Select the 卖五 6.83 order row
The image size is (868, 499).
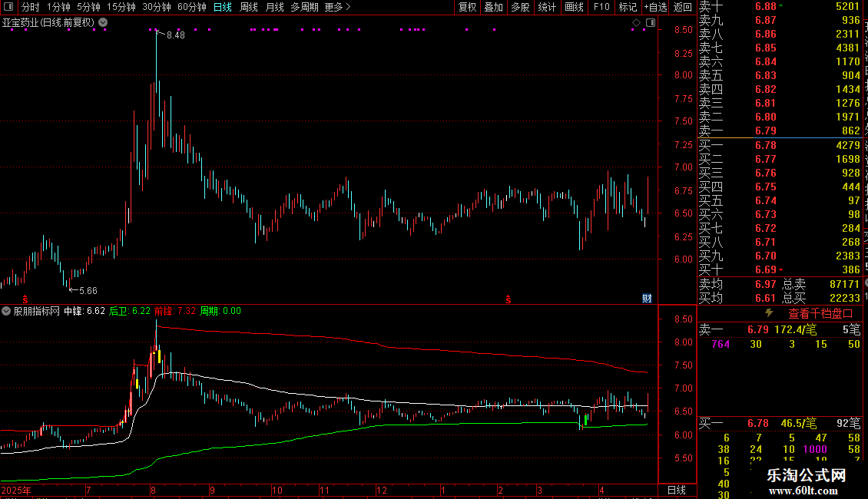[x=780, y=75]
